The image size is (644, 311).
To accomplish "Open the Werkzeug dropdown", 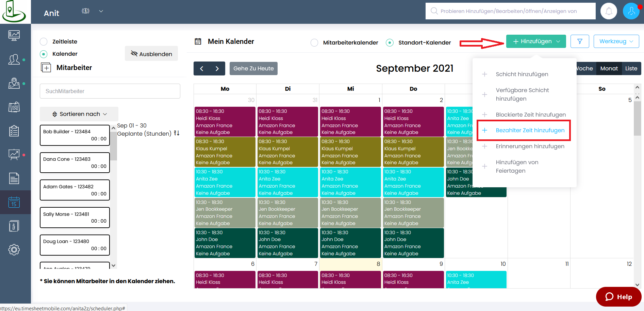I will (616, 41).
